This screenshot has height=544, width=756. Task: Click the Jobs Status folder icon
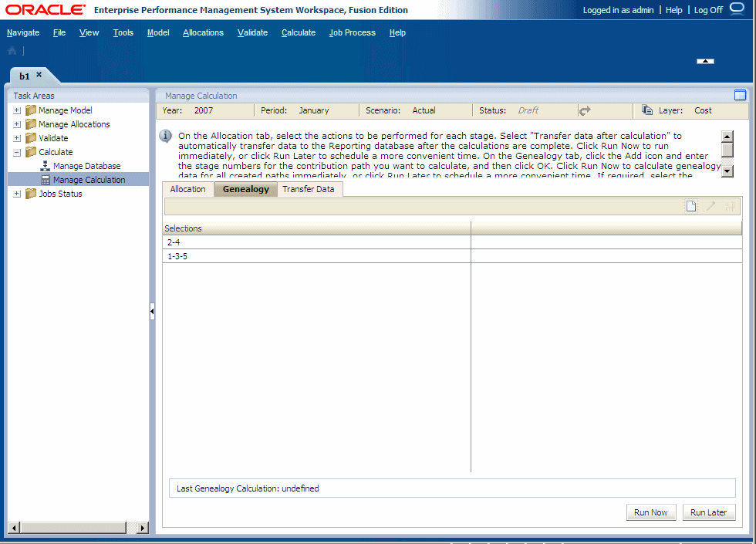click(x=31, y=194)
